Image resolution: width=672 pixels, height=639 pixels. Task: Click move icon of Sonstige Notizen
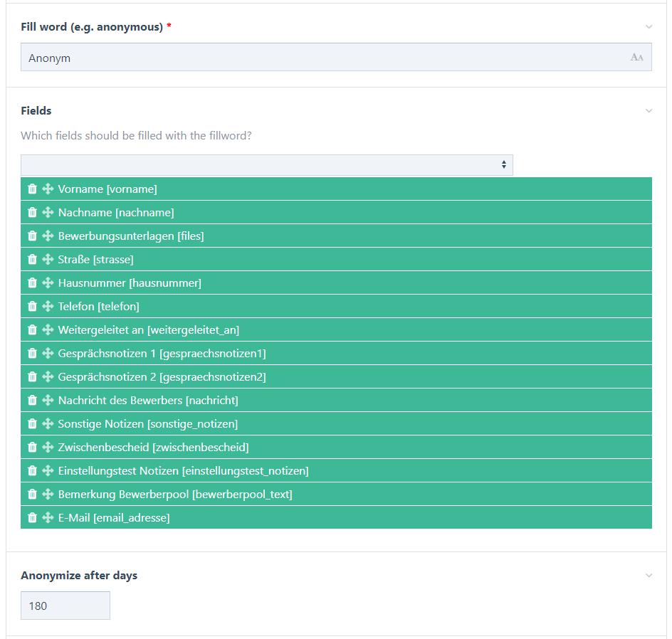(x=48, y=423)
